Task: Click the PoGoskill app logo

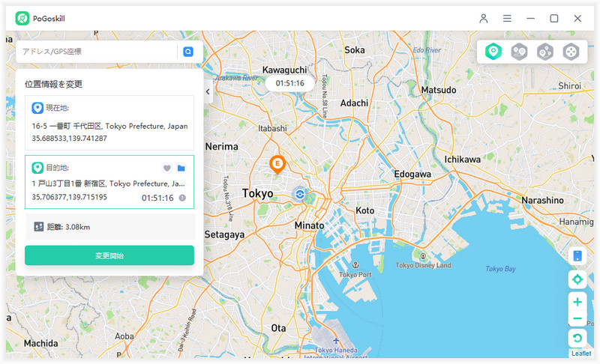Action: [x=22, y=18]
